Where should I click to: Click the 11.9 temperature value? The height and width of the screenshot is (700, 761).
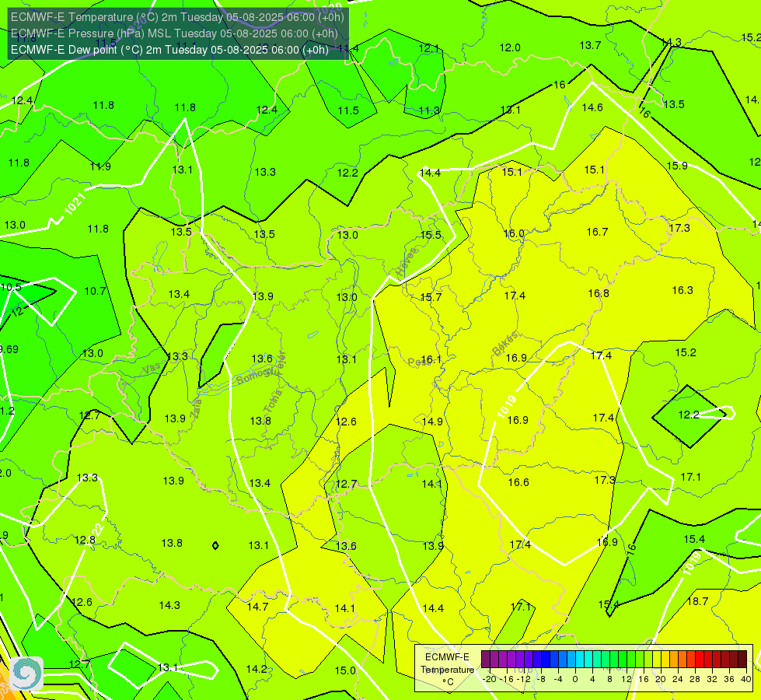click(100, 166)
